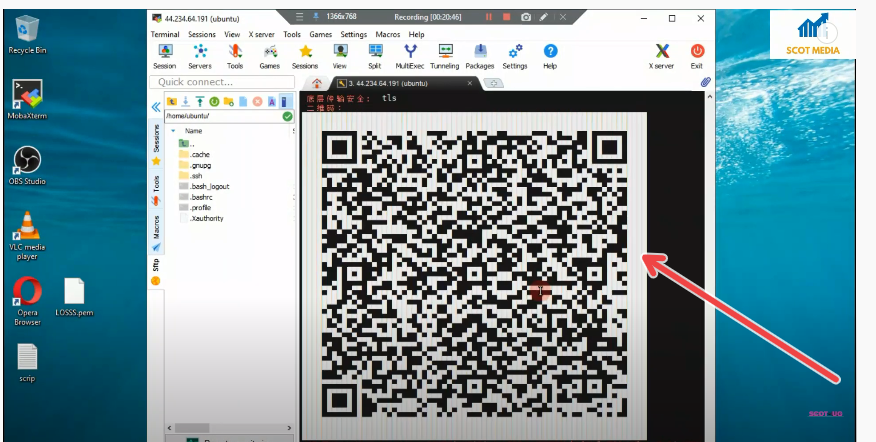The image size is (876, 442).
Task: Click the red Exit power icon
Action: [697, 56]
